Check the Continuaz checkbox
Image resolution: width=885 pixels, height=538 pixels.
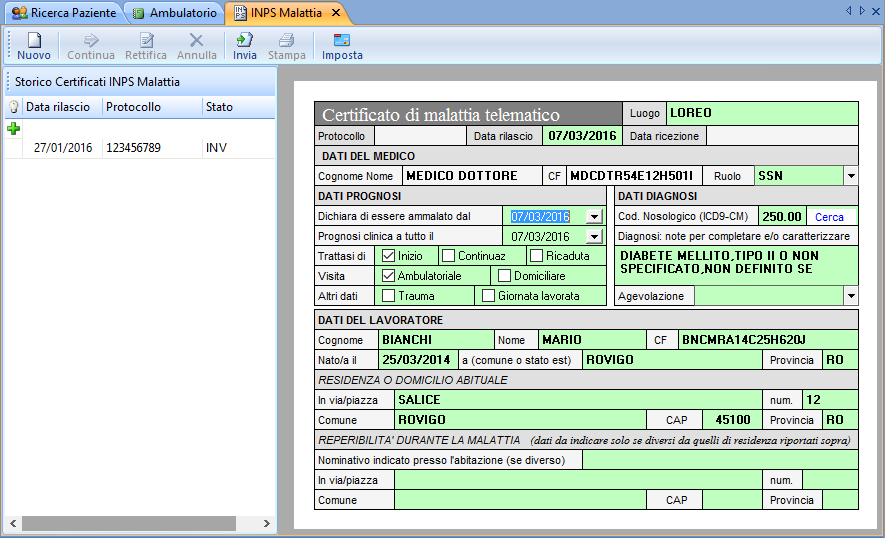[449, 256]
